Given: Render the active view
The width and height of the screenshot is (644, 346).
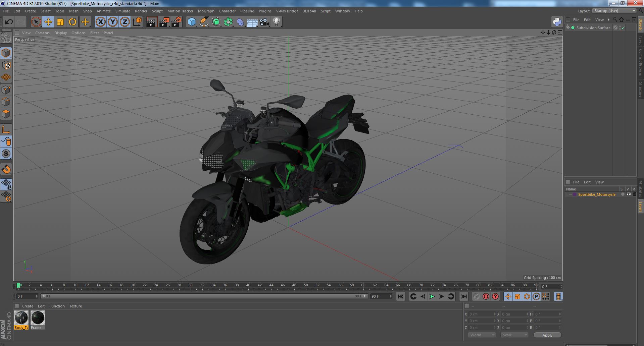Looking at the screenshot, I should pyautogui.click(x=152, y=22).
